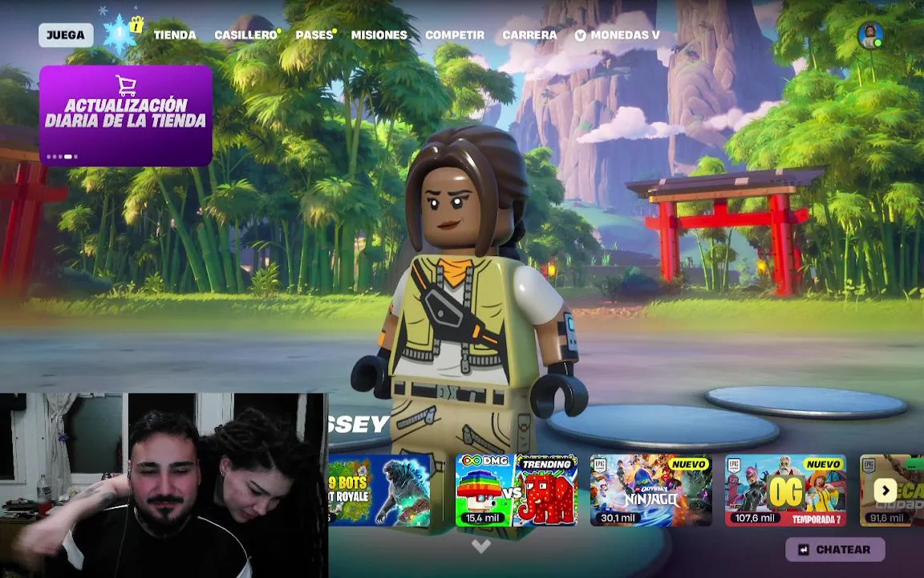The height and width of the screenshot is (578, 924).
Task: Click the NUEVO badge on Ninjago card
Action: 689,464
